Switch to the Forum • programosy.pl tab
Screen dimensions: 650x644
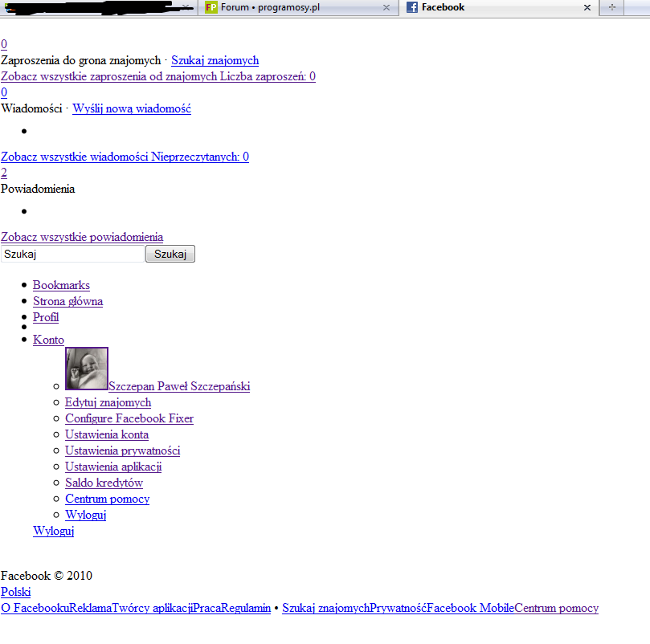click(x=298, y=7)
